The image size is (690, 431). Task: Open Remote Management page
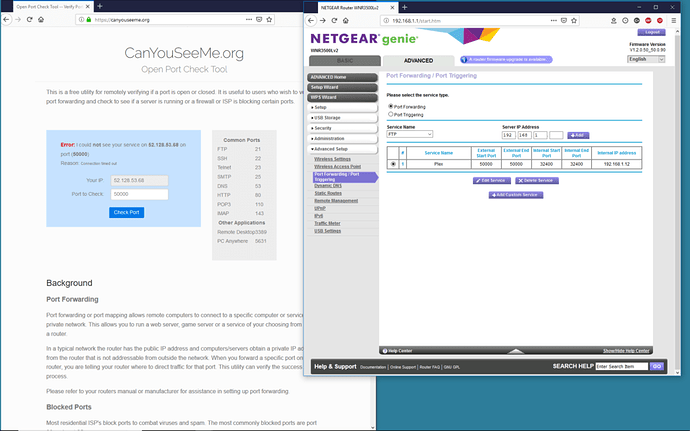click(336, 201)
